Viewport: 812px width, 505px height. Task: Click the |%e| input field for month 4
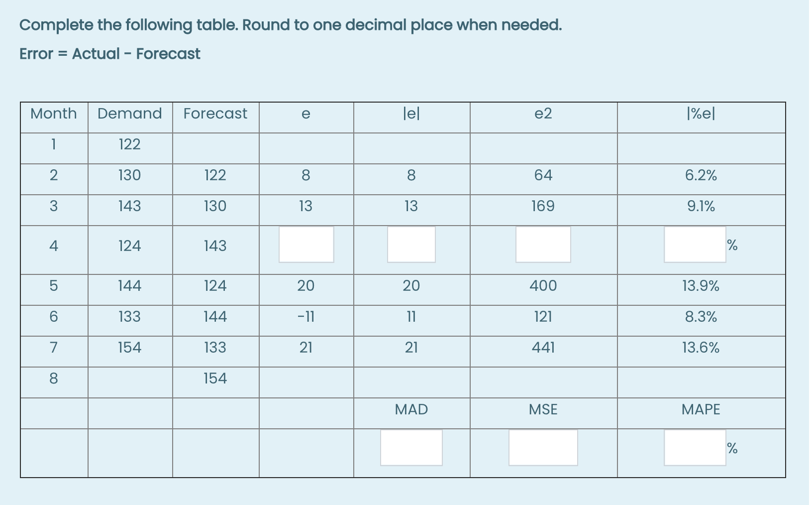pos(695,245)
